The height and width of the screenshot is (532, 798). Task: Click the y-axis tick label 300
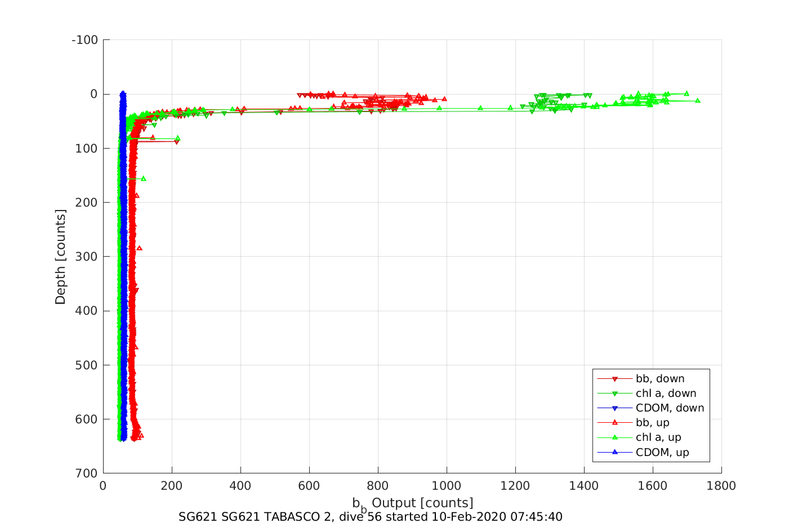coord(87,257)
